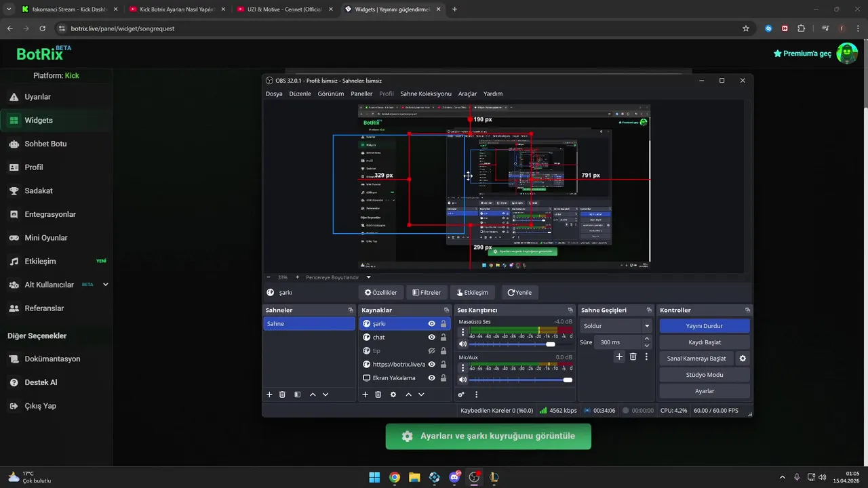Open Filtreler for selected source

427,293
